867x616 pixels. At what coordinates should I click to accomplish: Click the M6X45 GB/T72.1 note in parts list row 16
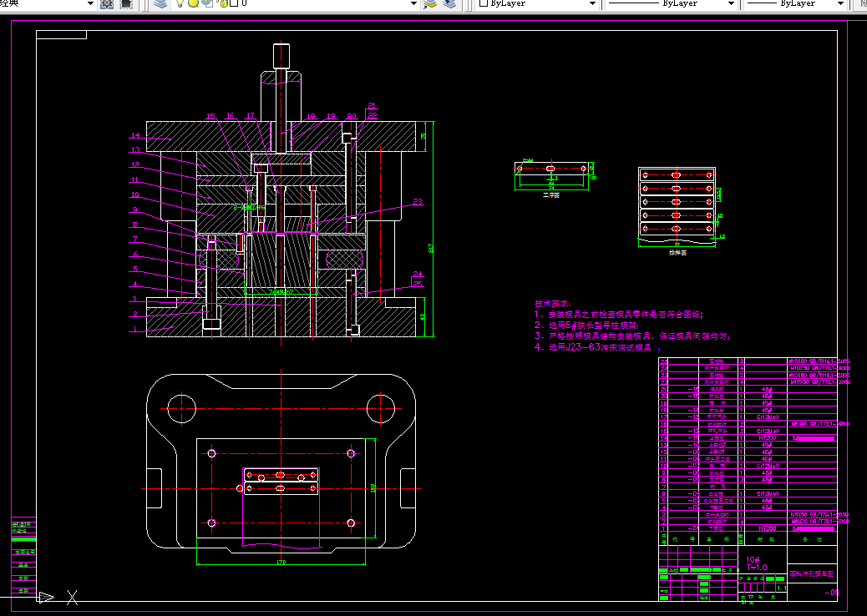point(819,424)
